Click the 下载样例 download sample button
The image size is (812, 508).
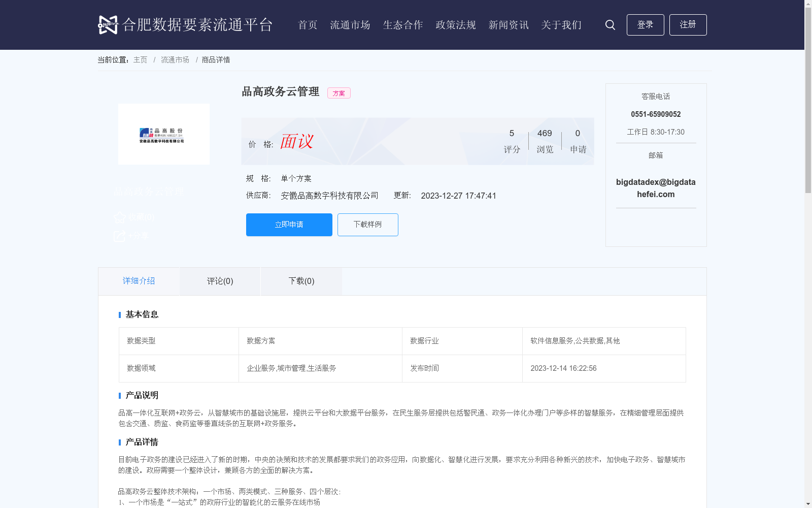pos(368,225)
